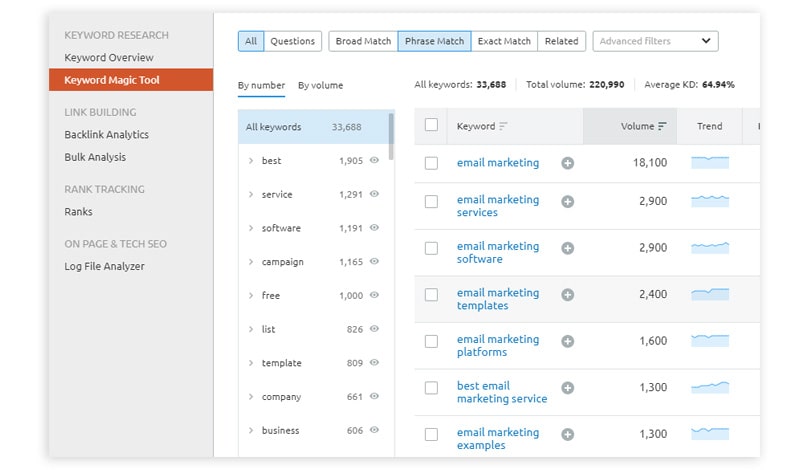Click plus icon for best email marketing service

click(568, 387)
